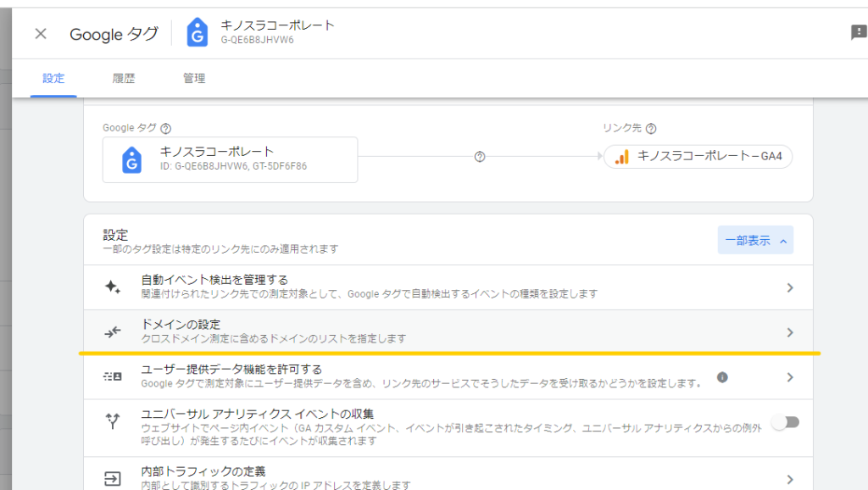Open help icon next to Google タグ label
The image size is (868, 490).
(x=165, y=129)
